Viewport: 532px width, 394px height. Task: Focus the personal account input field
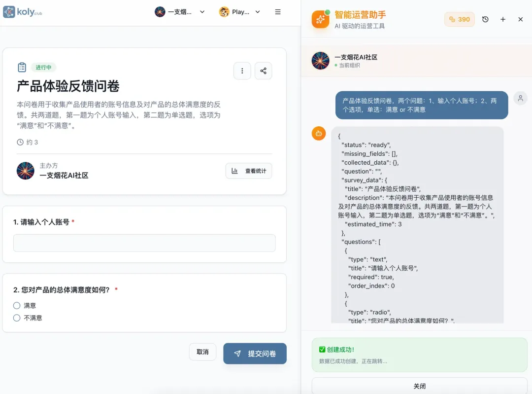(144, 243)
